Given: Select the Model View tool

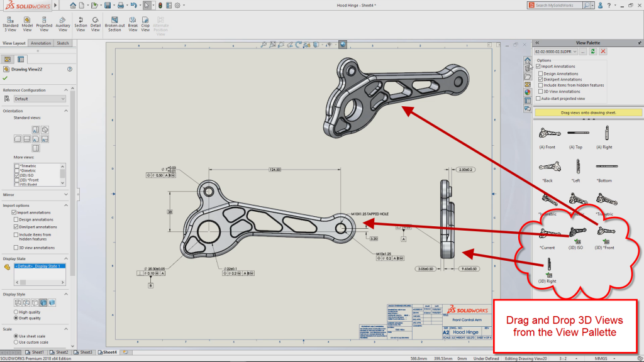Looking at the screenshot, I should tap(27, 25).
